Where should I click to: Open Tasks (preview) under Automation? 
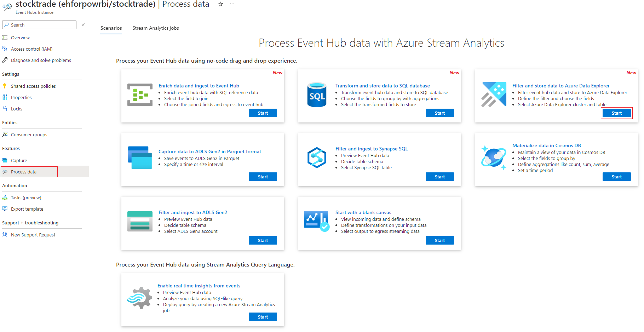[x=26, y=198]
